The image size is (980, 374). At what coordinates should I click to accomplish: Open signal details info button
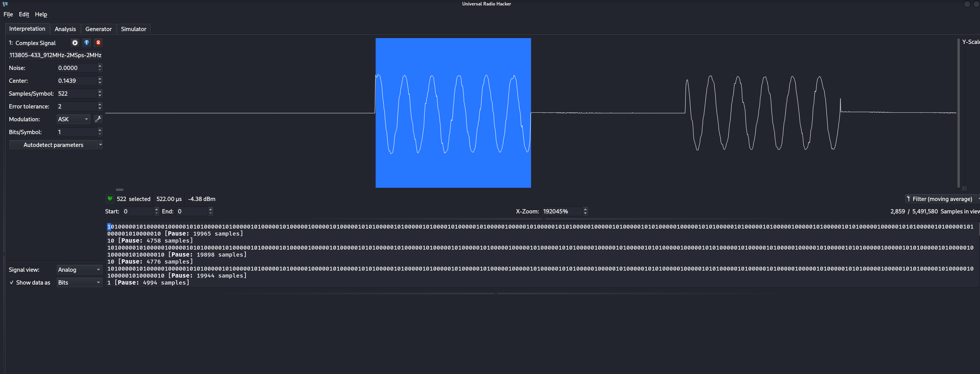pyautogui.click(x=87, y=43)
